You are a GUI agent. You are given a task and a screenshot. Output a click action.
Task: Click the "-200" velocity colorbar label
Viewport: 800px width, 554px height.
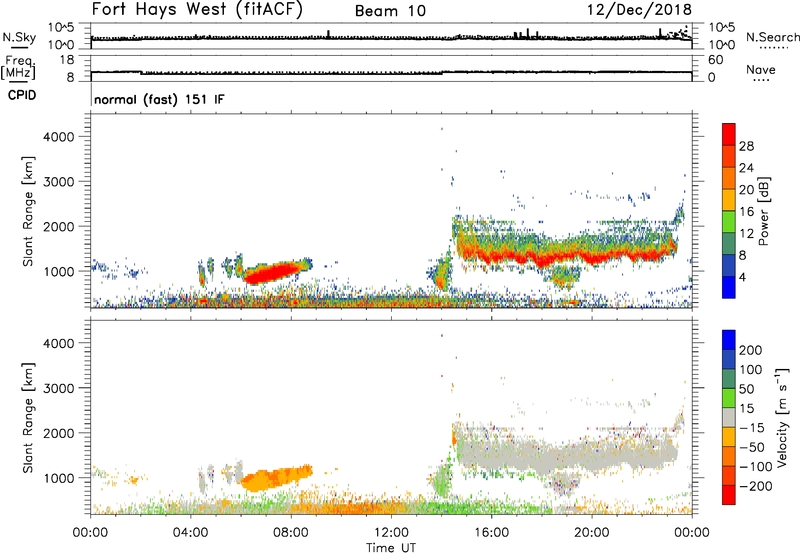[756, 486]
